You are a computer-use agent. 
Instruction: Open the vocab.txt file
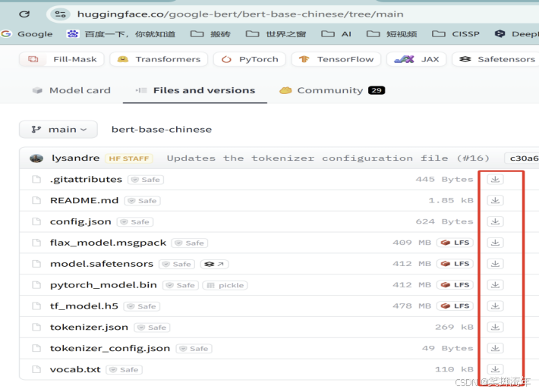tap(75, 369)
